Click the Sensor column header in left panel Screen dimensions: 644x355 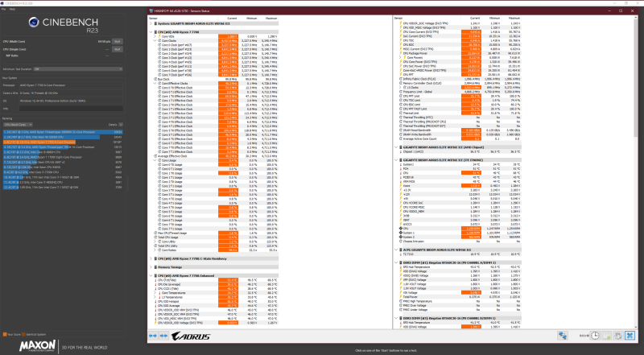[x=153, y=19]
